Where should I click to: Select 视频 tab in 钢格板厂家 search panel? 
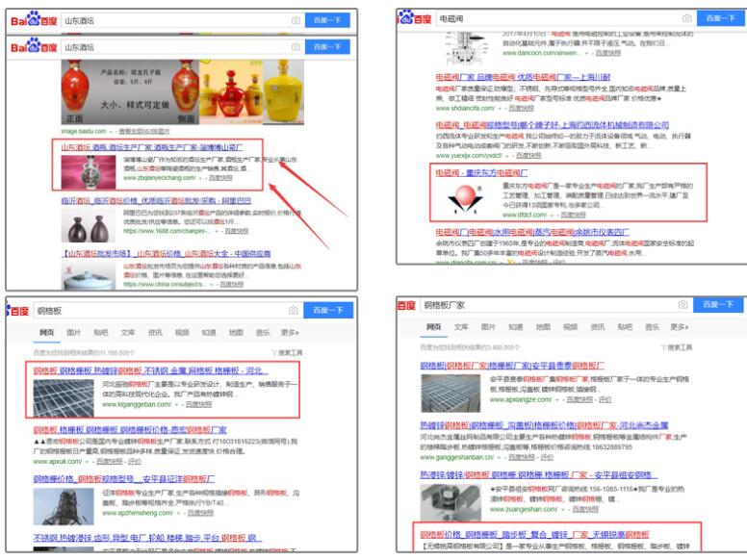click(570, 327)
